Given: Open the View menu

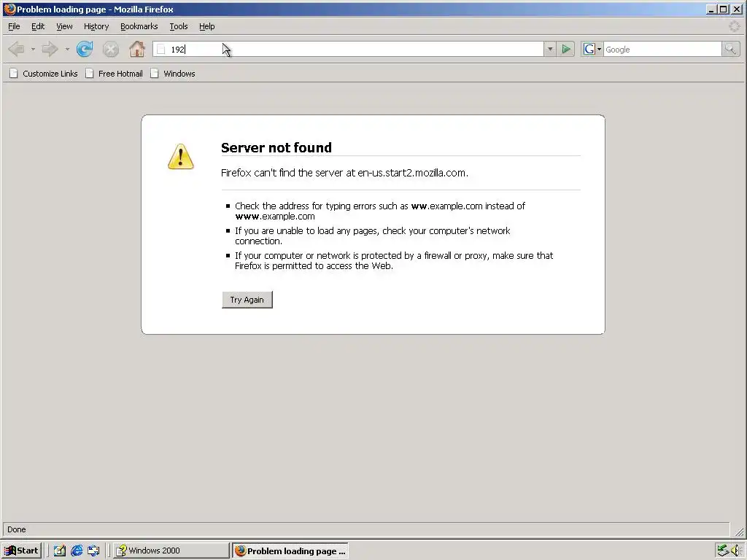Looking at the screenshot, I should 64,26.
